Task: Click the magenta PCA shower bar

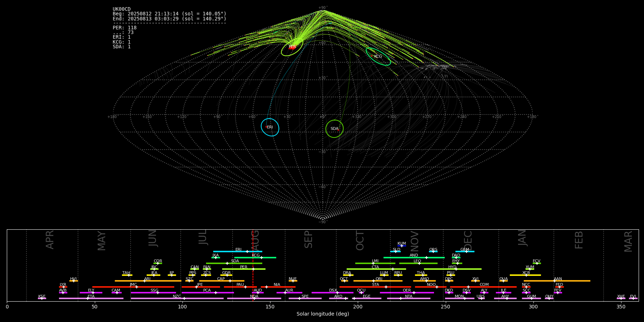Action: tap(208, 293)
